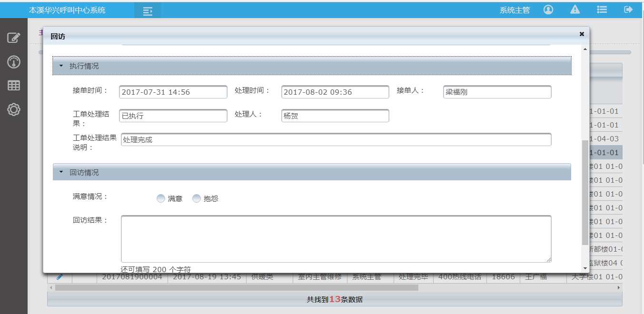Open the dashboard gauge icon in sidebar
This screenshot has height=314, width=644.
click(x=14, y=62)
